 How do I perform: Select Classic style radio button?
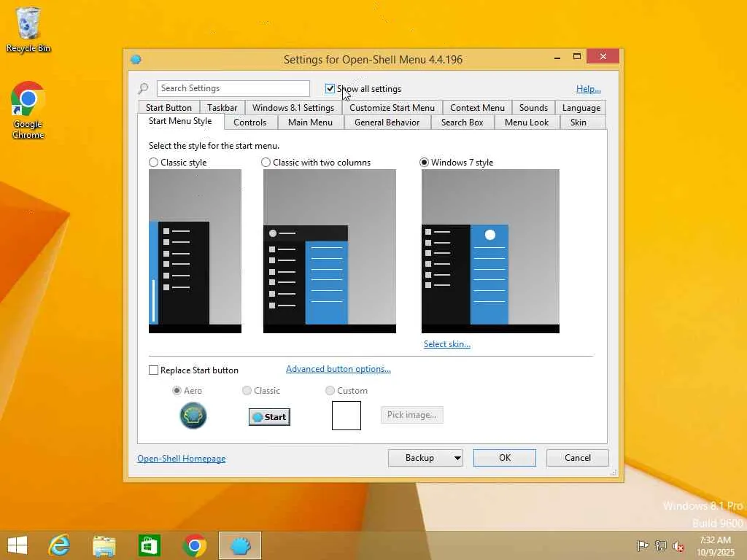[x=153, y=163]
